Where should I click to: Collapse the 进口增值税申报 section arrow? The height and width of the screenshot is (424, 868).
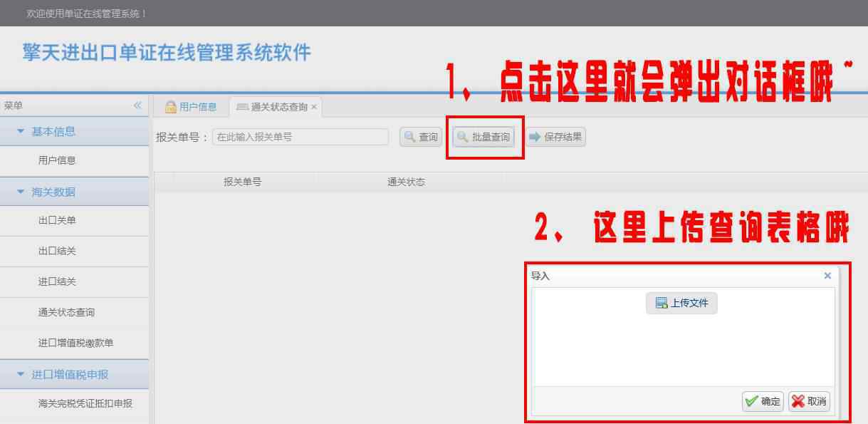pos(20,374)
